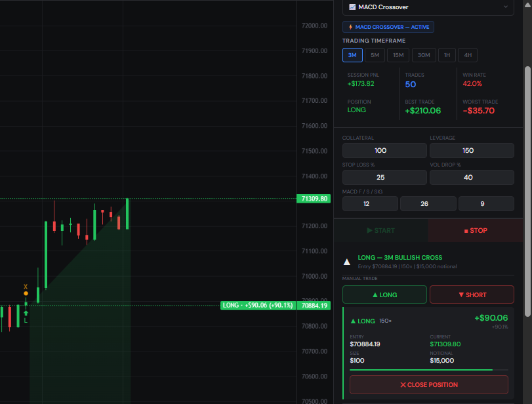Click the Worst Trade value -$35.70
This screenshot has width=532, height=404.
pos(479,111)
